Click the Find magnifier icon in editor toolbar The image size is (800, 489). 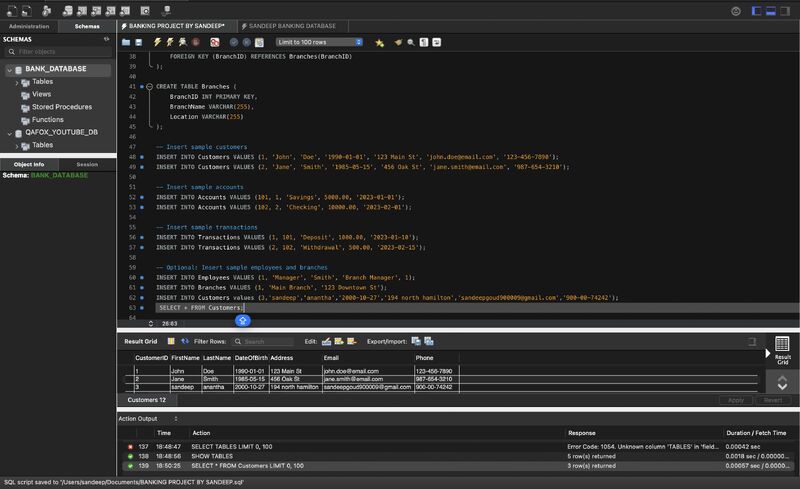pos(411,43)
